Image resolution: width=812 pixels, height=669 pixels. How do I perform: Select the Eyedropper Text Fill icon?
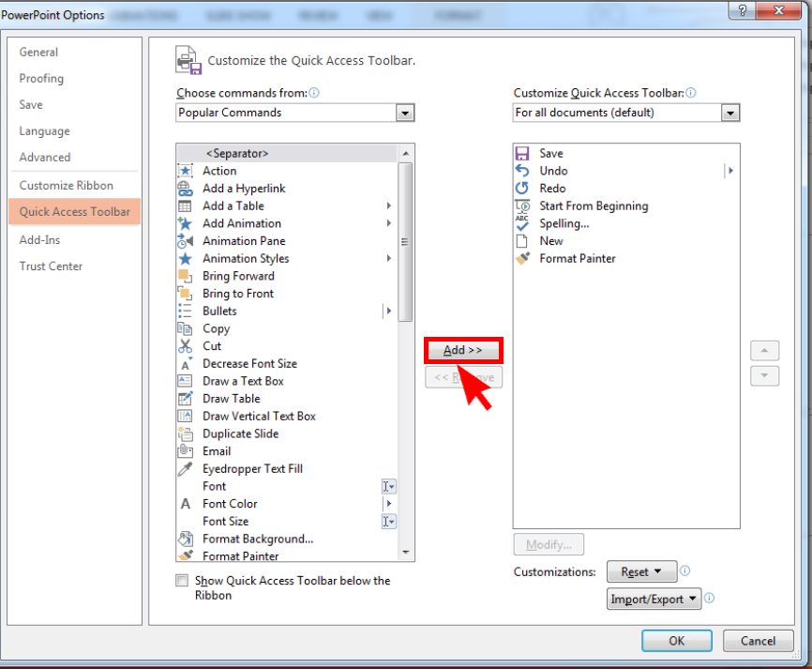(x=185, y=468)
